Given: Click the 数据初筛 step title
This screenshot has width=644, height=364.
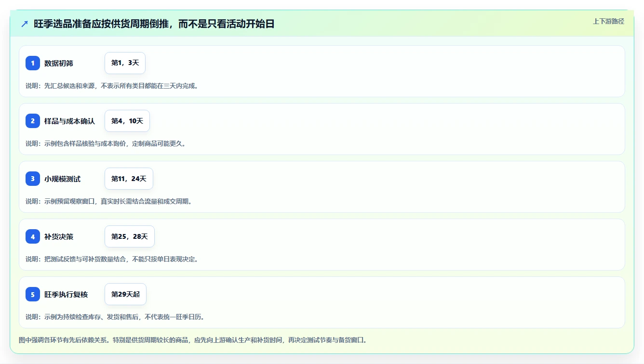Looking at the screenshot, I should click(59, 63).
